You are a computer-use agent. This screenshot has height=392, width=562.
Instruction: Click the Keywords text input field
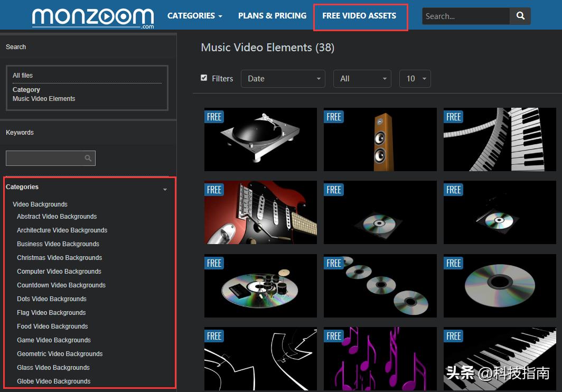point(45,158)
